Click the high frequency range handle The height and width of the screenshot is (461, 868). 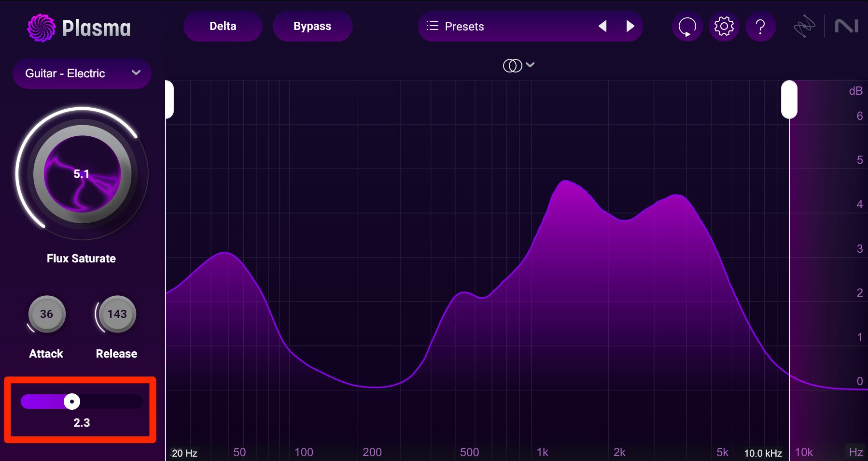point(789,100)
